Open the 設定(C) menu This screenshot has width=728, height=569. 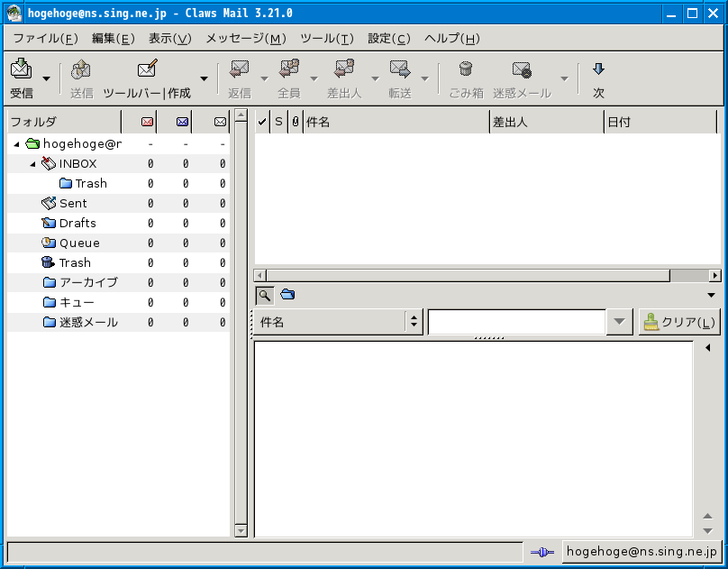389,39
